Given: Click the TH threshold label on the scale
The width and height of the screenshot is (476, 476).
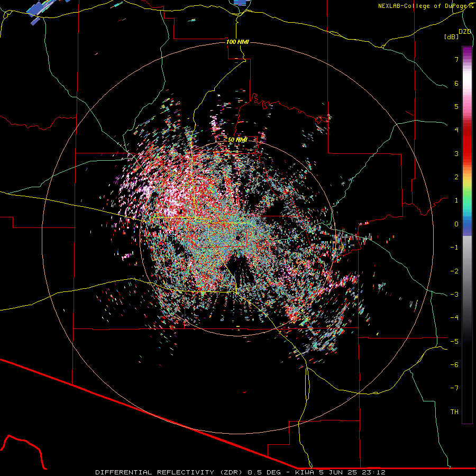Looking at the screenshot, I should coord(454,412).
